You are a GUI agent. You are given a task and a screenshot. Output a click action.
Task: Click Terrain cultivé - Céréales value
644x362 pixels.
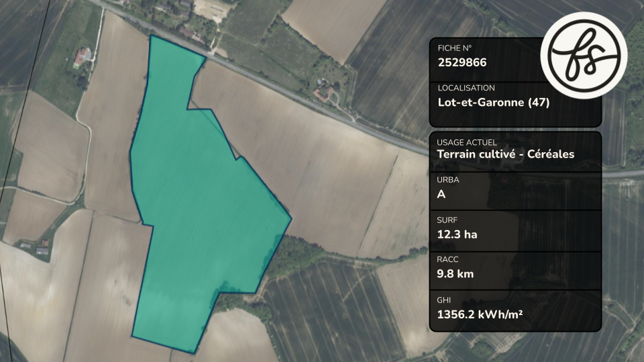coord(506,154)
